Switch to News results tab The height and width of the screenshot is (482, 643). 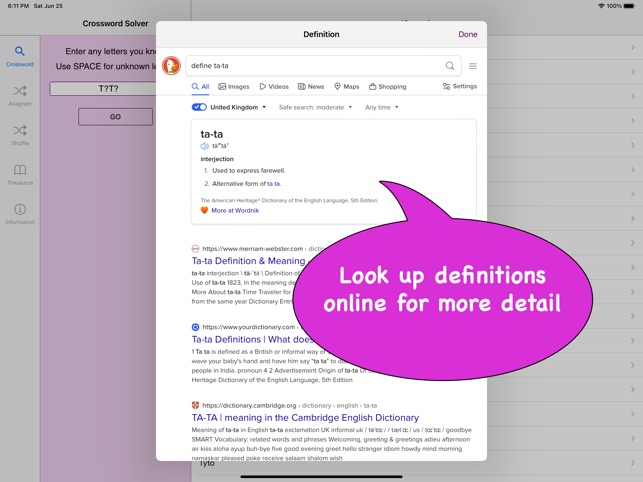[x=311, y=87]
